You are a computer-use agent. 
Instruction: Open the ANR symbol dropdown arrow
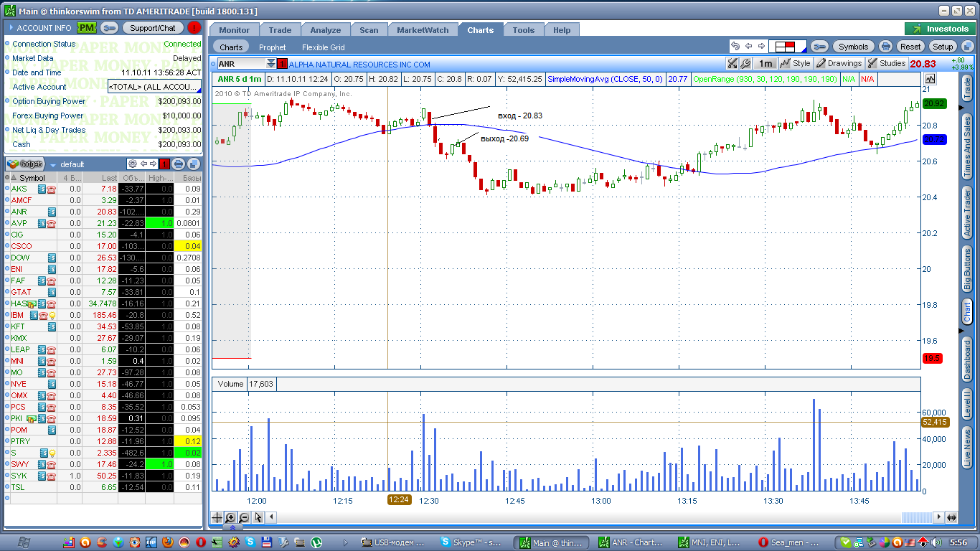click(270, 64)
